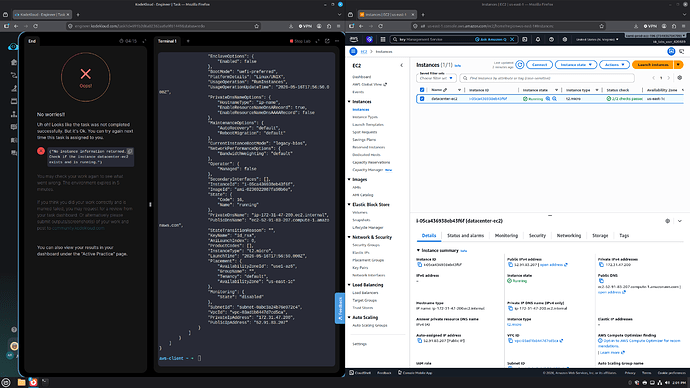Grab the KodeKloud divider handle between task and terminal
The height and width of the screenshot is (388, 690).
click(150, 204)
